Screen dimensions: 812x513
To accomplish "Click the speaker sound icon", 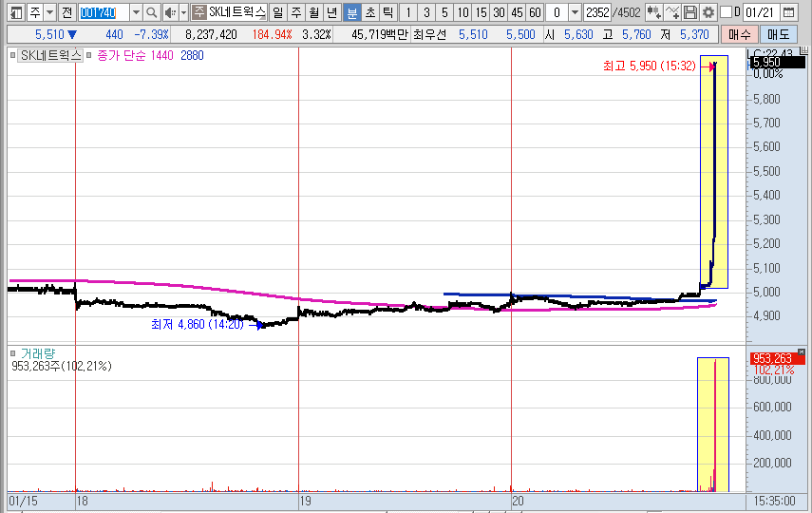I will click(x=170, y=12).
